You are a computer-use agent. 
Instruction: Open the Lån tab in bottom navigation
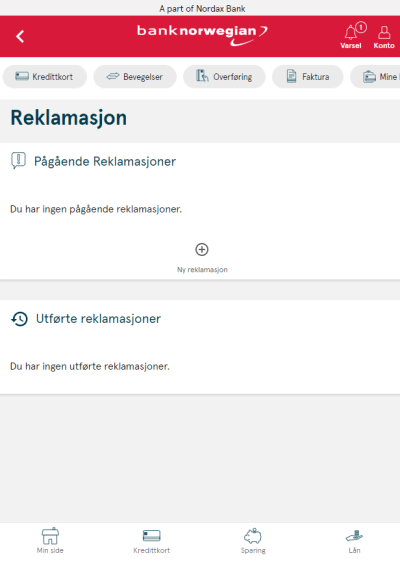pos(354,542)
